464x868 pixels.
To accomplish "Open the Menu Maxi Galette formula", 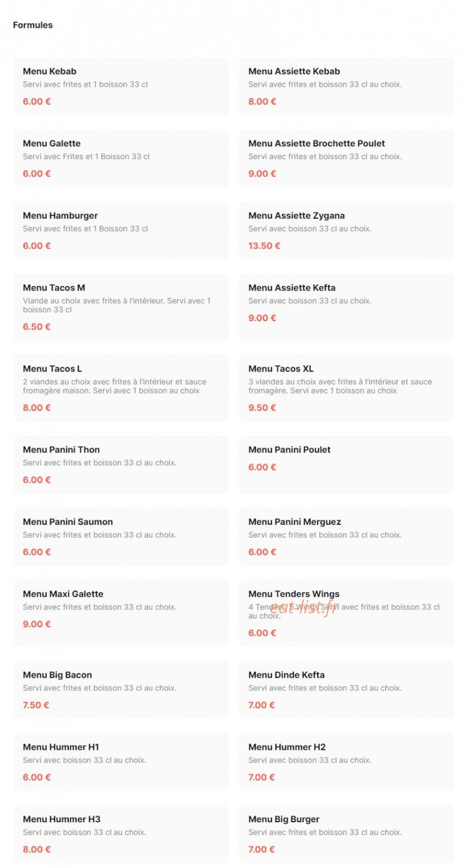I will [121, 613].
